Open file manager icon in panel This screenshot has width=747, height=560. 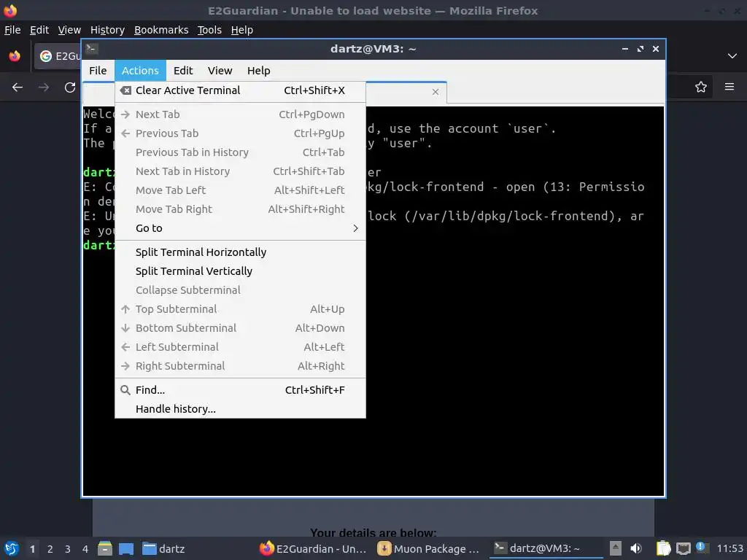105,548
